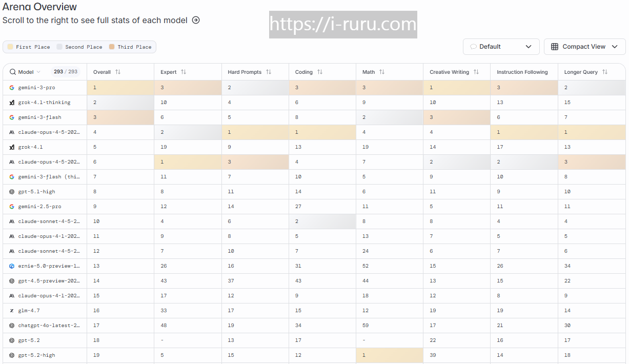This screenshot has height=364, width=629.
Task: Click the Second Place legend swatch
Action: 59,47
